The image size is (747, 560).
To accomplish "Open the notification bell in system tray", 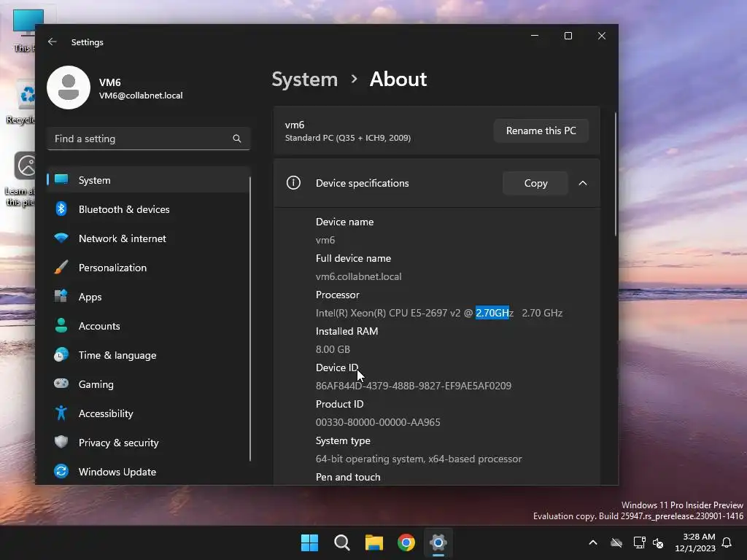I will pos(727,542).
